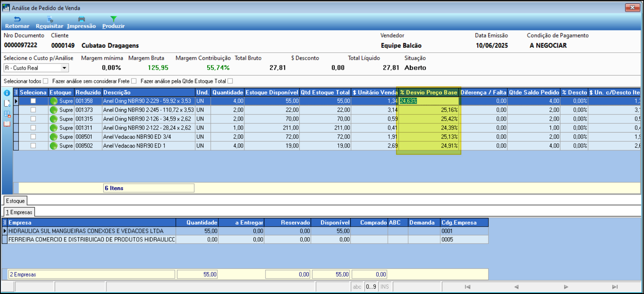The width and height of the screenshot is (644, 294).
Task: Check Seleciona box for item 008501
Action: coord(33,137)
